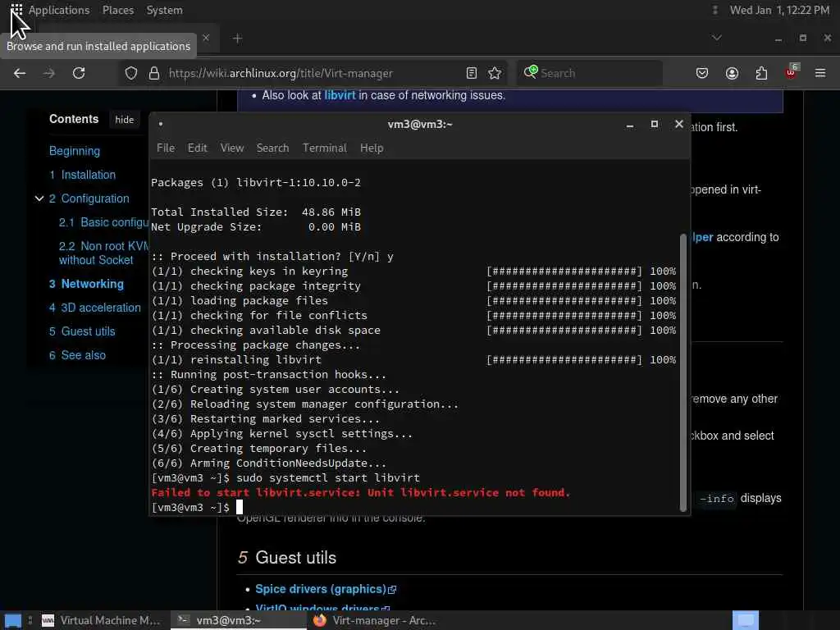Click workspace switcher in bottom panel

(745, 620)
